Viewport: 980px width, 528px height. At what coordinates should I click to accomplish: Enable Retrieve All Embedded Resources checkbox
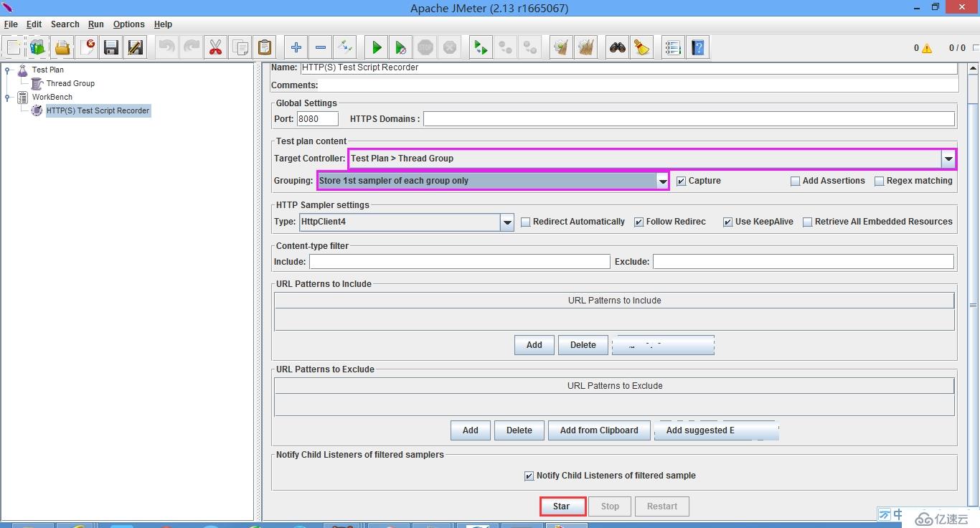pos(807,222)
